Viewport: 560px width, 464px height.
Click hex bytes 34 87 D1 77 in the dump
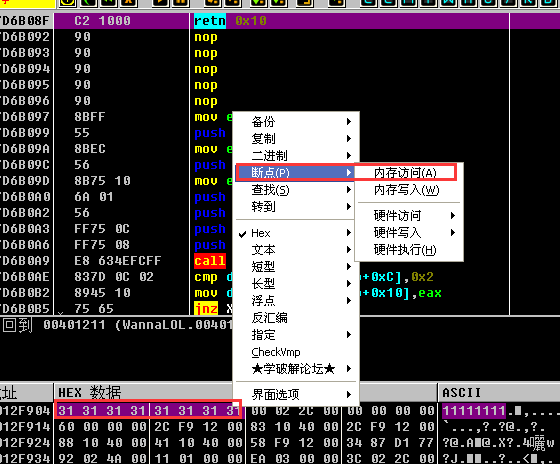390,443
